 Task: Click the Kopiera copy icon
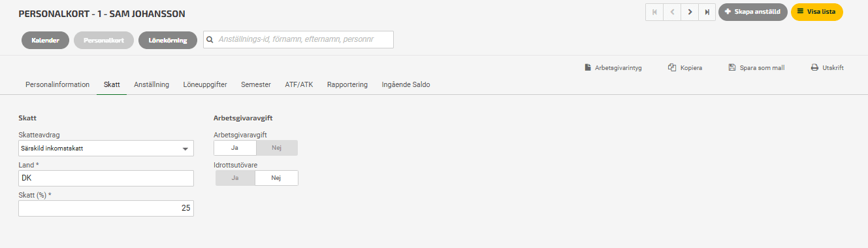[x=671, y=67]
